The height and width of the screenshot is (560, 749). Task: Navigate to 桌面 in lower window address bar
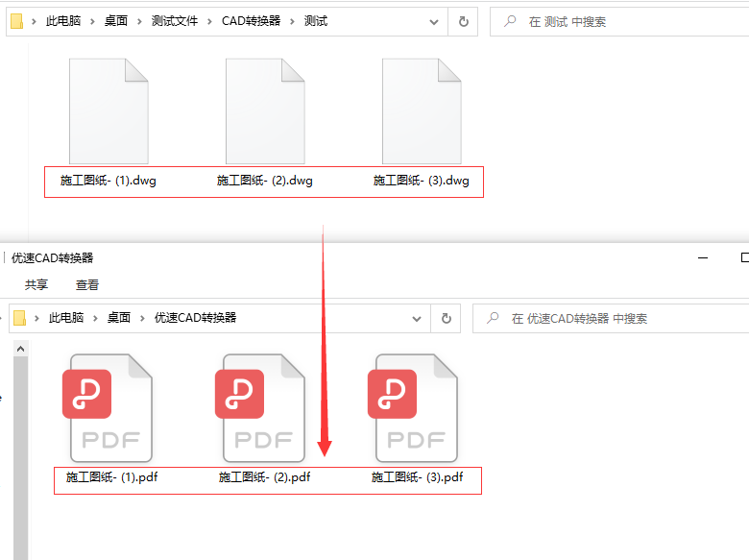coord(119,318)
